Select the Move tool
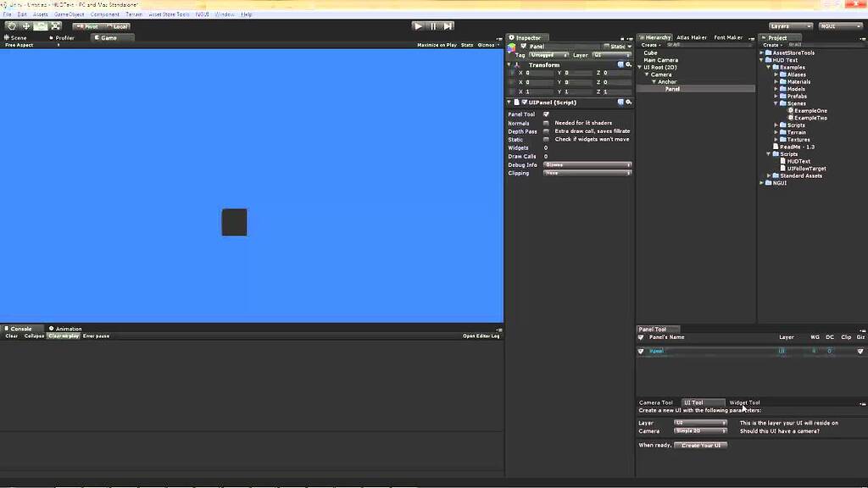The image size is (868, 488). click(x=25, y=25)
